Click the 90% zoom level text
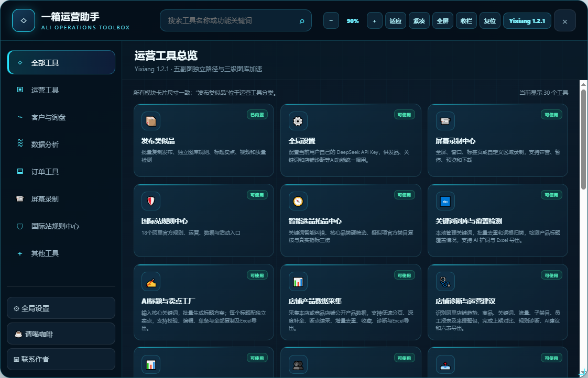Screen dimensions: 588x378 click(353, 21)
